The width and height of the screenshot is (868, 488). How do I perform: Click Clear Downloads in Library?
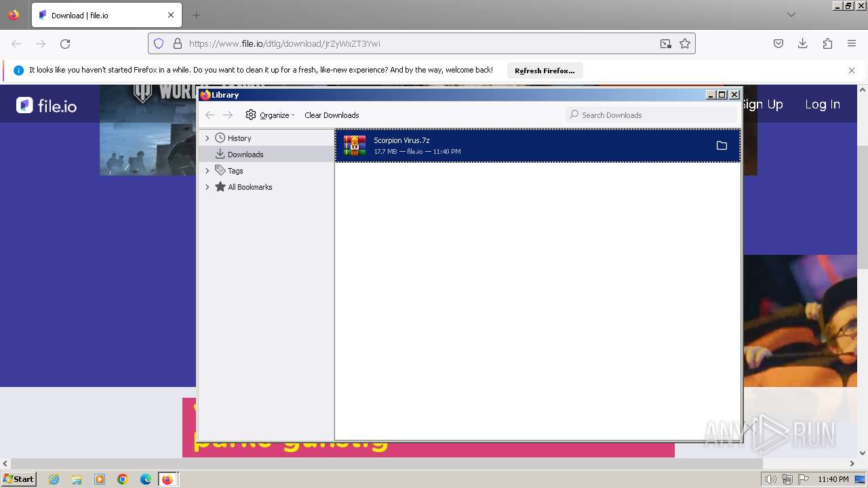332,115
